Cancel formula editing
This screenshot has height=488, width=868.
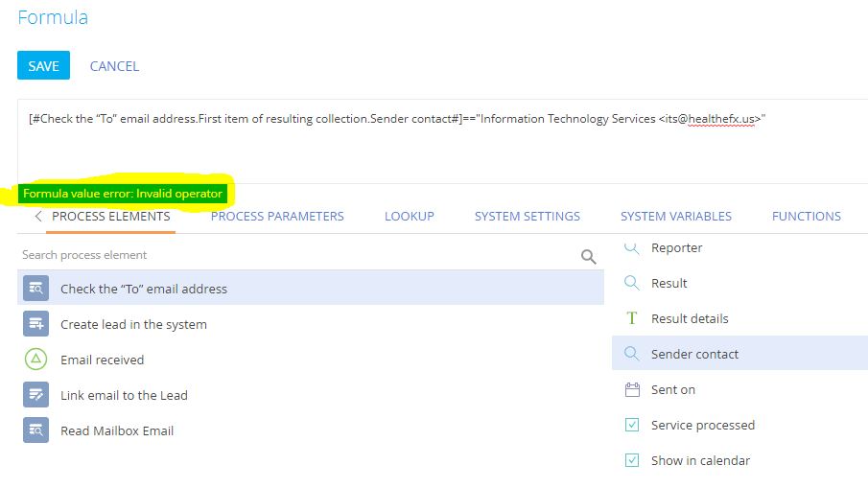tap(114, 66)
